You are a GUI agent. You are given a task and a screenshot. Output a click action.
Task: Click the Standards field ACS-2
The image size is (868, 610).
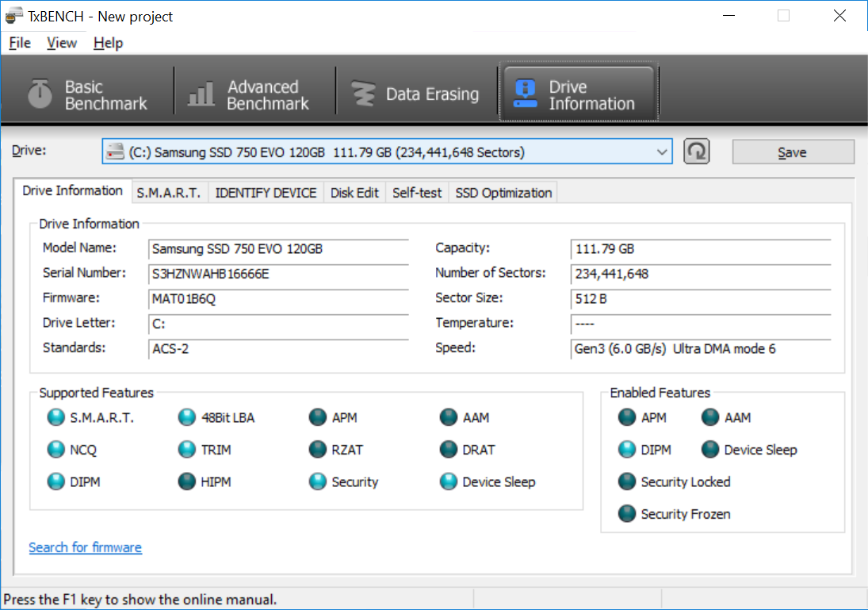coord(278,348)
